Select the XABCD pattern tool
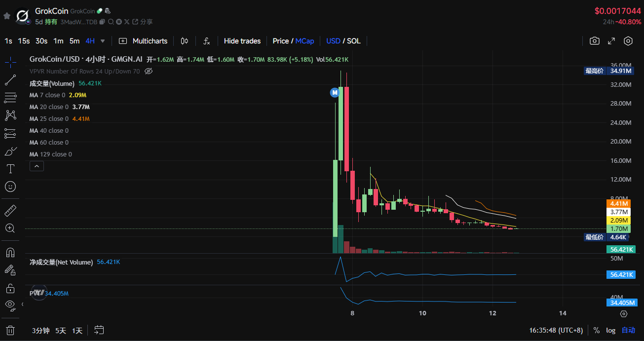 10,115
